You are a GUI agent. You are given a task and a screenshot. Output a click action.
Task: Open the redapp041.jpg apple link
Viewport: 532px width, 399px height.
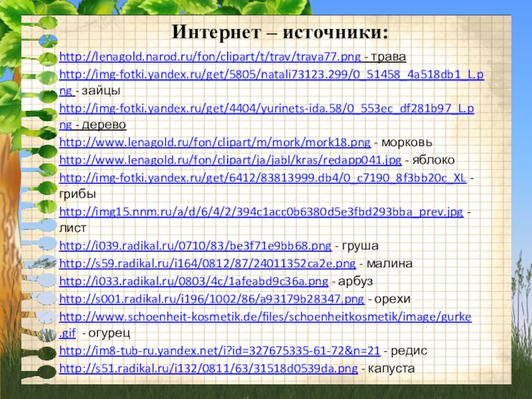(x=230, y=160)
